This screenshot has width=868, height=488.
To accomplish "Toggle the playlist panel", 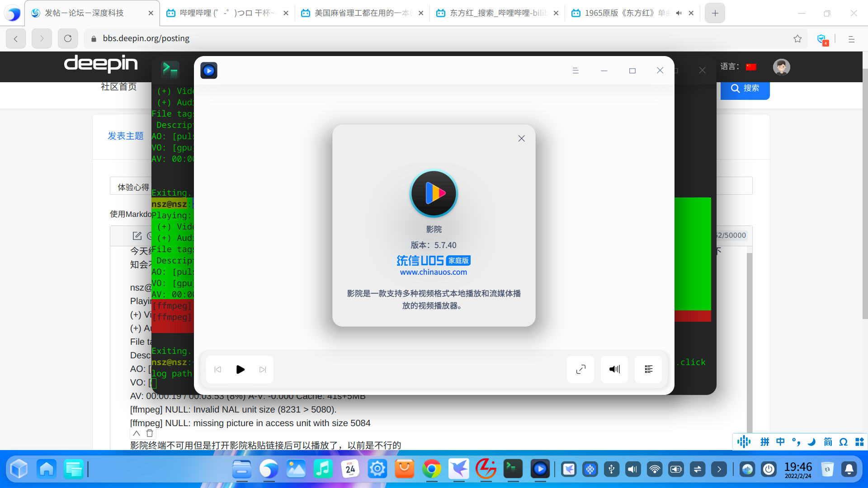I will [x=648, y=370].
